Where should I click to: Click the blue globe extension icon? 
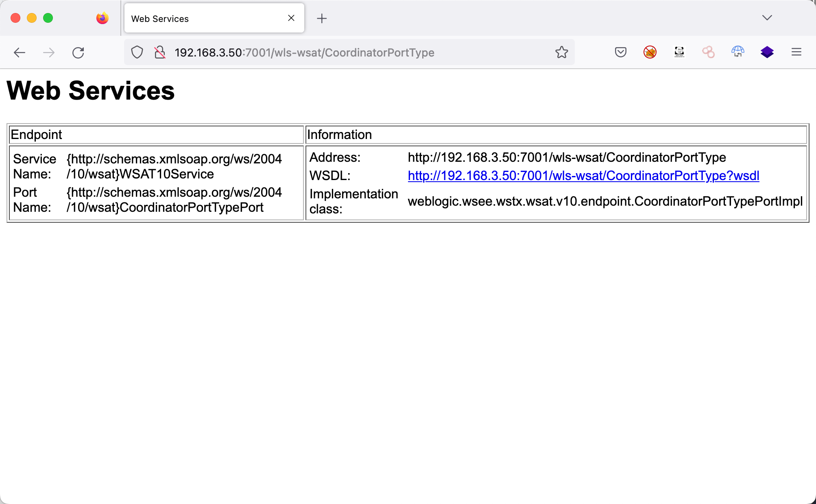click(737, 52)
